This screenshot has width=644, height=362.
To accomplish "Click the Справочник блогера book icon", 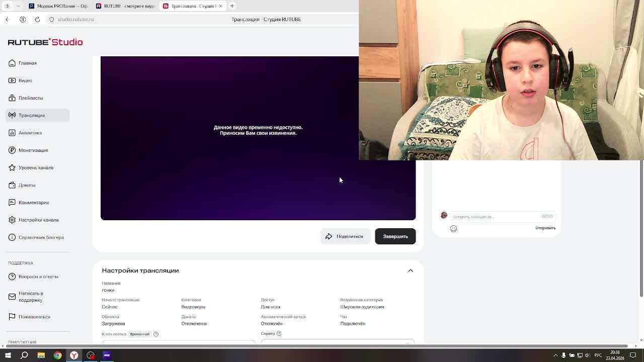I will 12,237.
